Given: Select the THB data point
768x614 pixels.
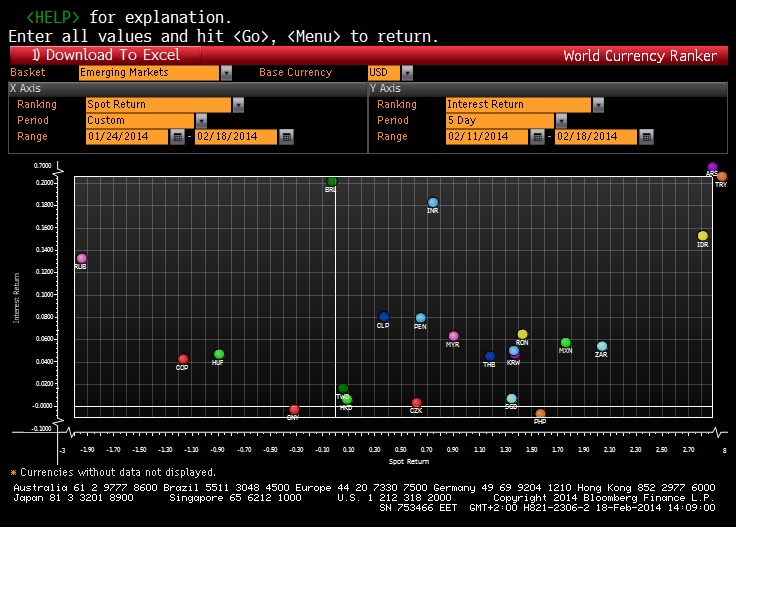Looking at the screenshot, I should 490,356.
